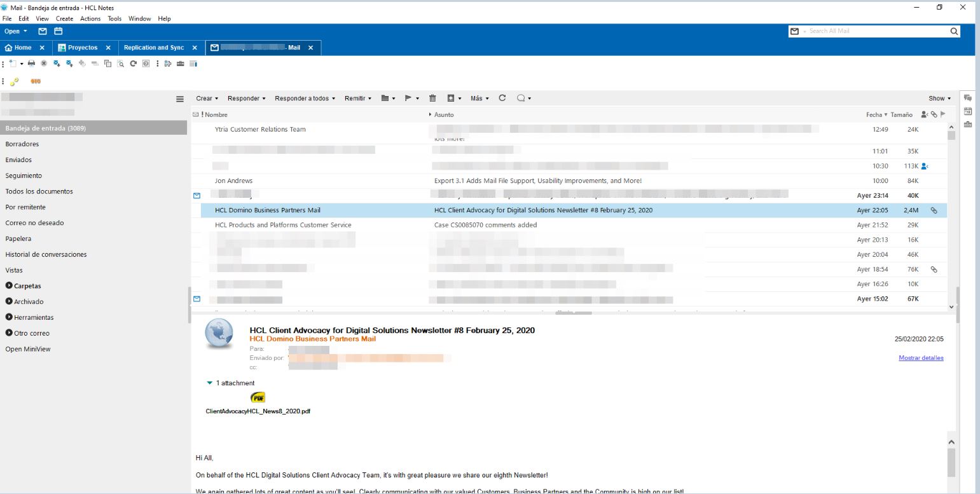Open the Responder a todos dropdown

(x=305, y=98)
